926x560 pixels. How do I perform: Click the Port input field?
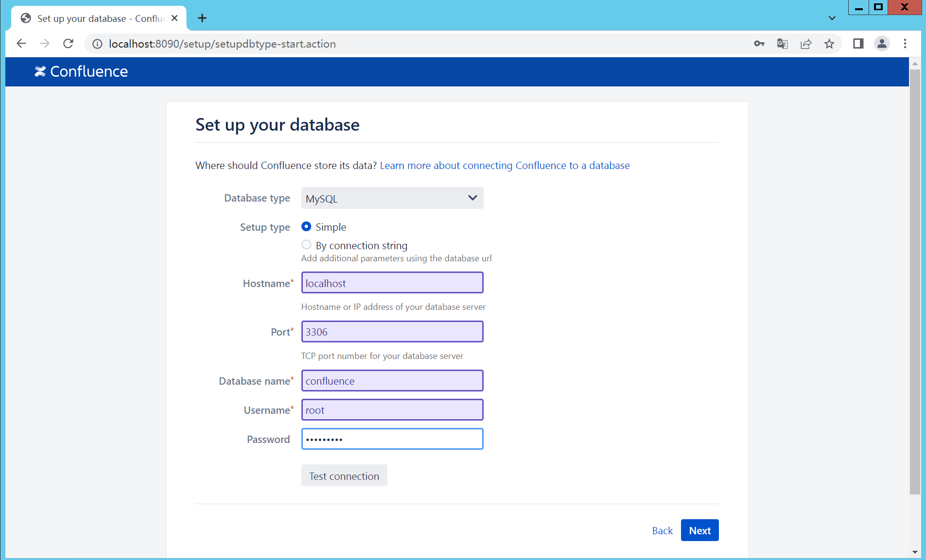coord(392,332)
